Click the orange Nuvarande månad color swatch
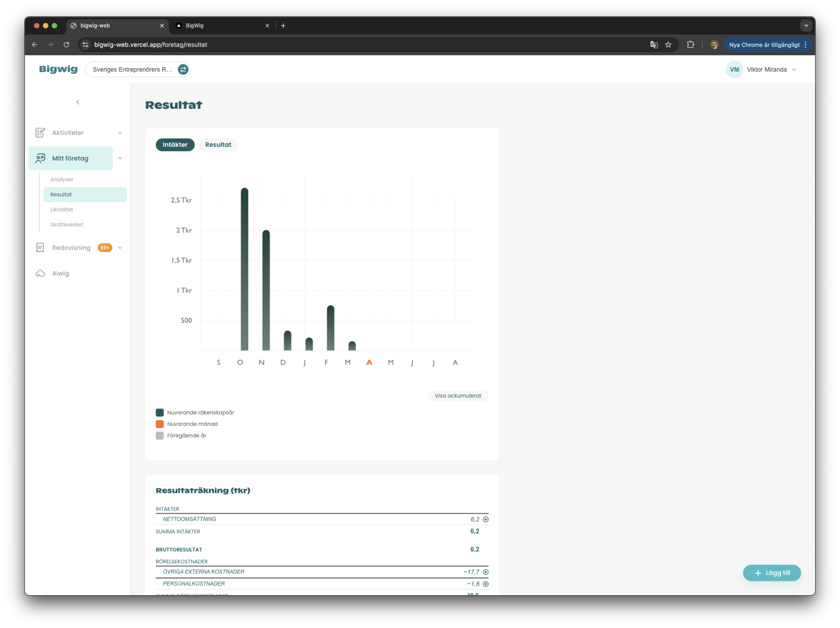This screenshot has height=628, width=840. (160, 424)
